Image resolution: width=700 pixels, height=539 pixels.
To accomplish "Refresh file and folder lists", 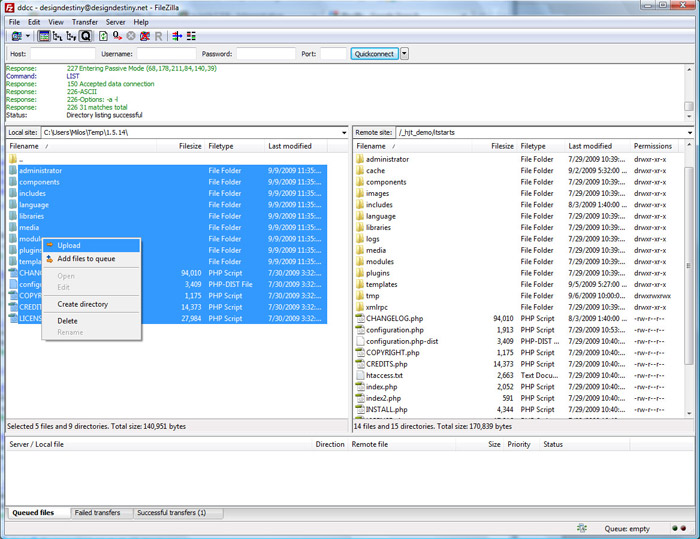I will tap(103, 36).
